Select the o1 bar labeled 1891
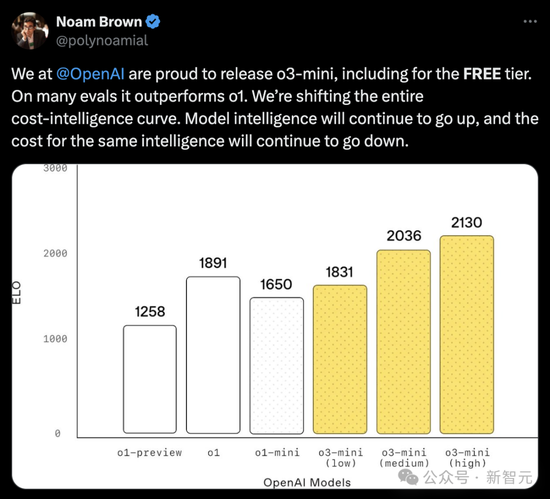The height and width of the screenshot is (499, 550). [213, 355]
